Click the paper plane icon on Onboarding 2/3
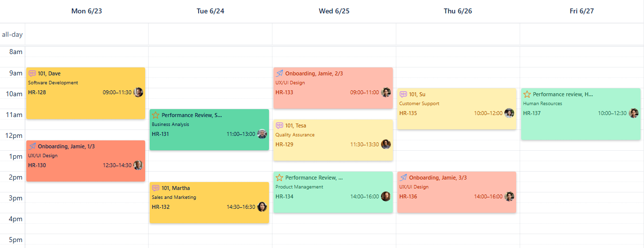Image resolution: width=644 pixels, height=248 pixels. tap(279, 73)
